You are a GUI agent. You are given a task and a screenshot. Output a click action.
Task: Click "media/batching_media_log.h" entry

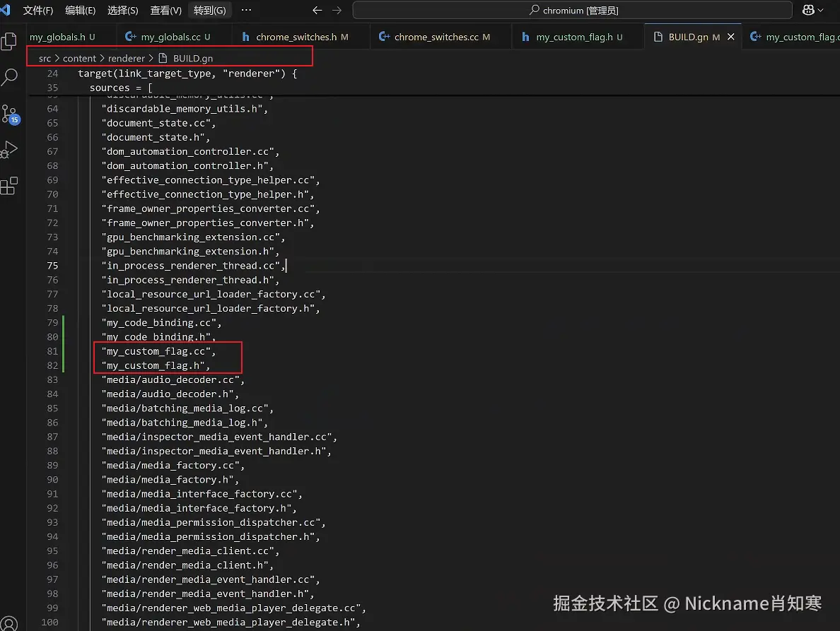point(182,423)
